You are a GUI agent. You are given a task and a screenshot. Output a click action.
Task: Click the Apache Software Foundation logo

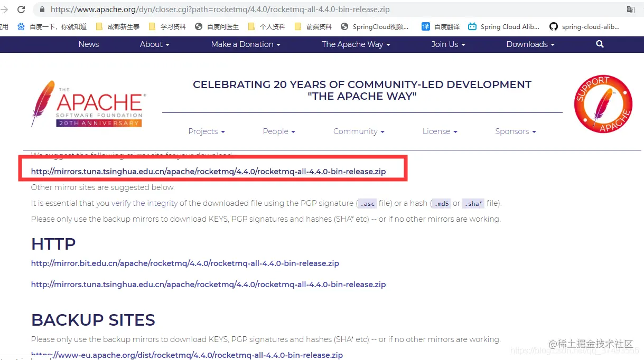[x=88, y=105]
